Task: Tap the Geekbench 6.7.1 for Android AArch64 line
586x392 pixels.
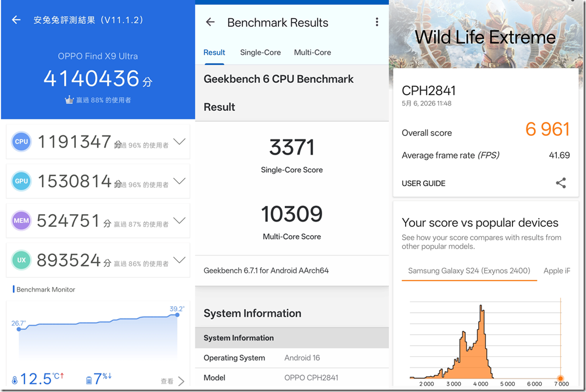Action: click(x=266, y=271)
